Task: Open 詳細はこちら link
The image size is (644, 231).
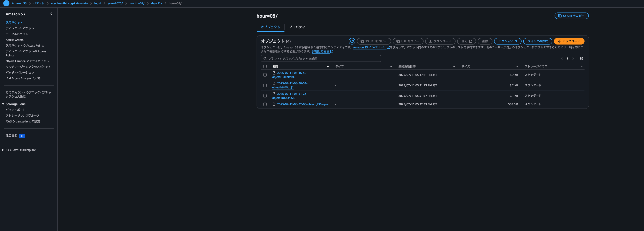Action: tap(321, 51)
